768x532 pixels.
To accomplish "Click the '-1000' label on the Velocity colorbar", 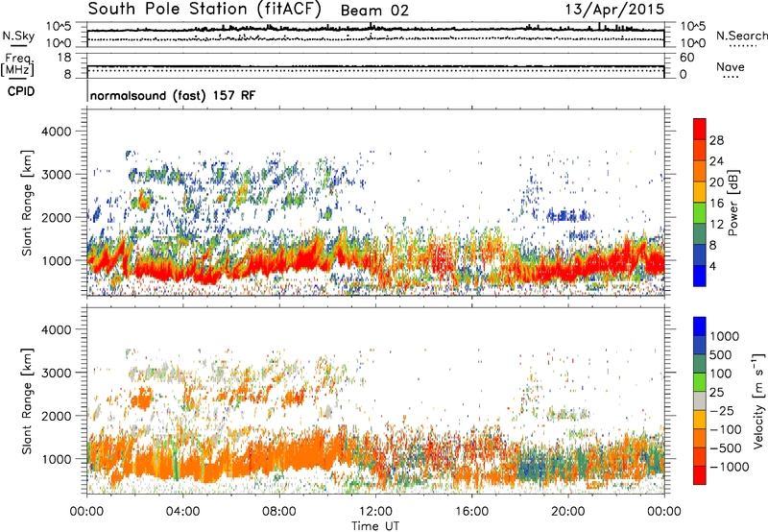I will coord(729,467).
